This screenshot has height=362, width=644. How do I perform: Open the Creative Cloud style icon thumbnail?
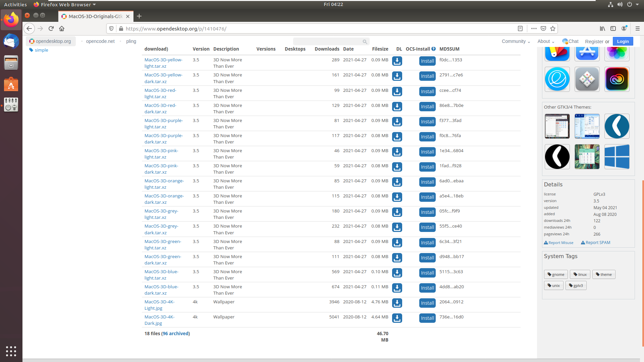[617, 79]
